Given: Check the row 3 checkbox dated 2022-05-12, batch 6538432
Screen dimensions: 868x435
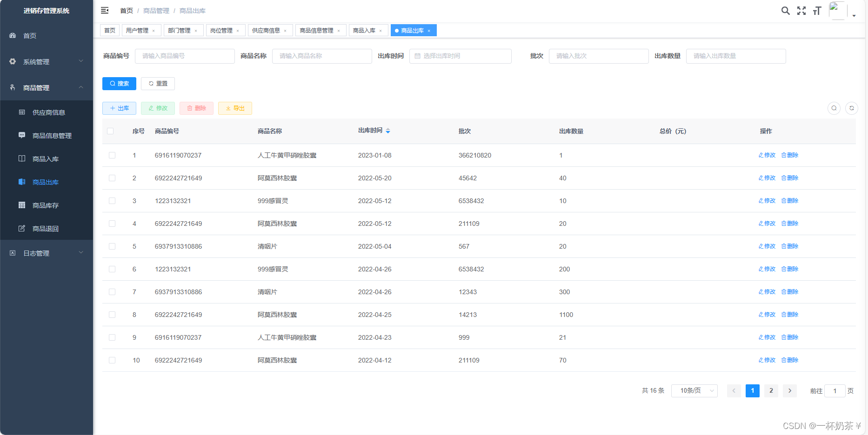Looking at the screenshot, I should tap(112, 201).
